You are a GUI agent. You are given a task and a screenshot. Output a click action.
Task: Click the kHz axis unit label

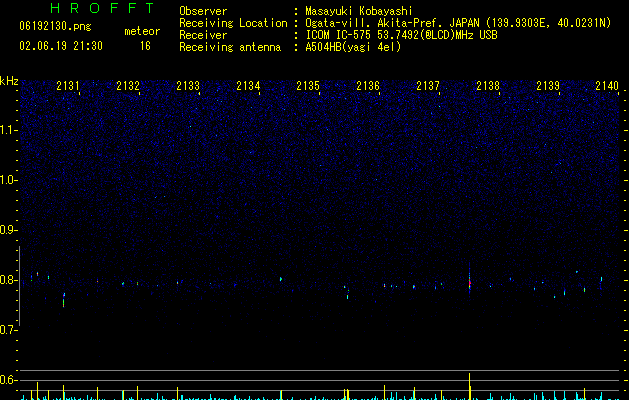point(9,81)
